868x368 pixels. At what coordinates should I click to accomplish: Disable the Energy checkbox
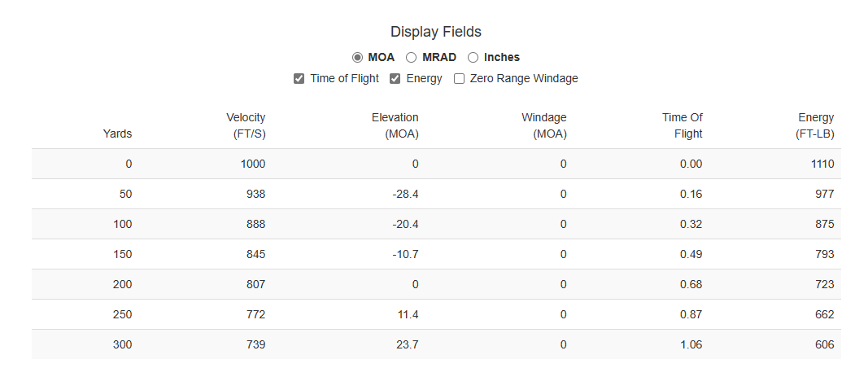click(395, 79)
